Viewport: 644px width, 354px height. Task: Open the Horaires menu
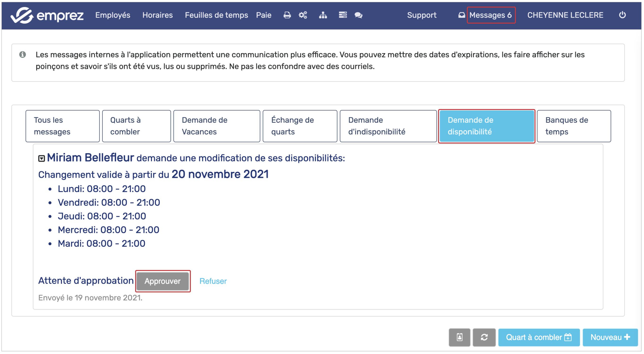pyautogui.click(x=158, y=15)
